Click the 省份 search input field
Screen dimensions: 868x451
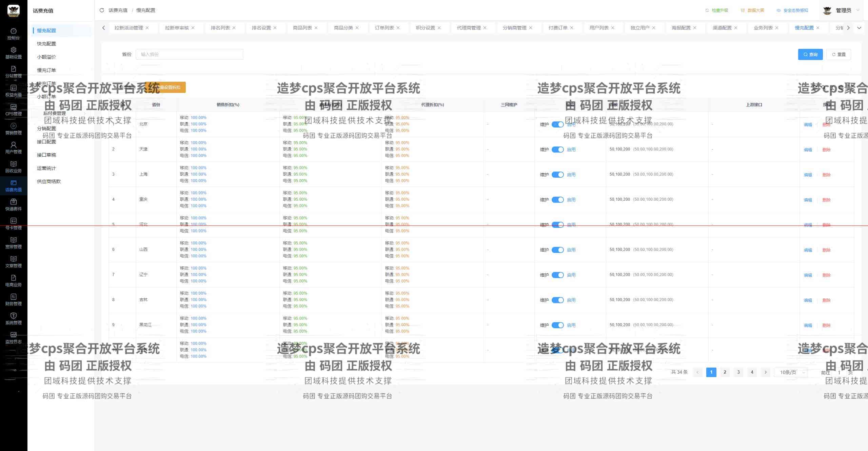[x=189, y=54]
